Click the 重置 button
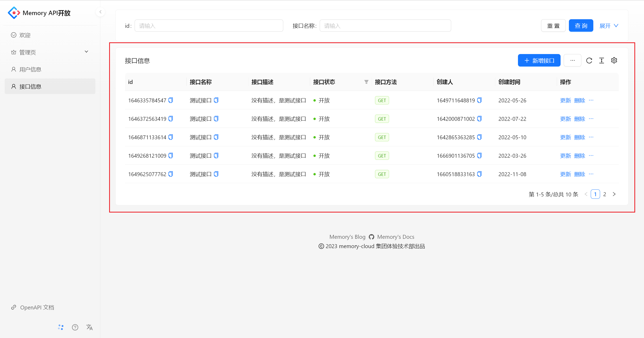Viewport: 644px width, 338px height. click(x=553, y=26)
